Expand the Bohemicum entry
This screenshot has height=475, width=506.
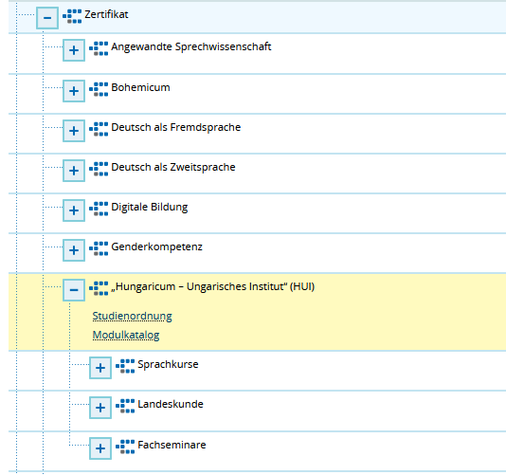coord(74,91)
